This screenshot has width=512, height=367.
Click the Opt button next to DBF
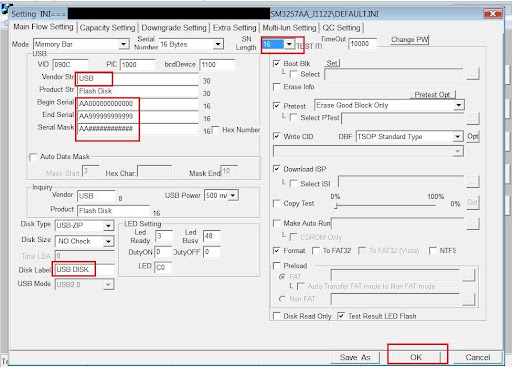click(x=473, y=136)
